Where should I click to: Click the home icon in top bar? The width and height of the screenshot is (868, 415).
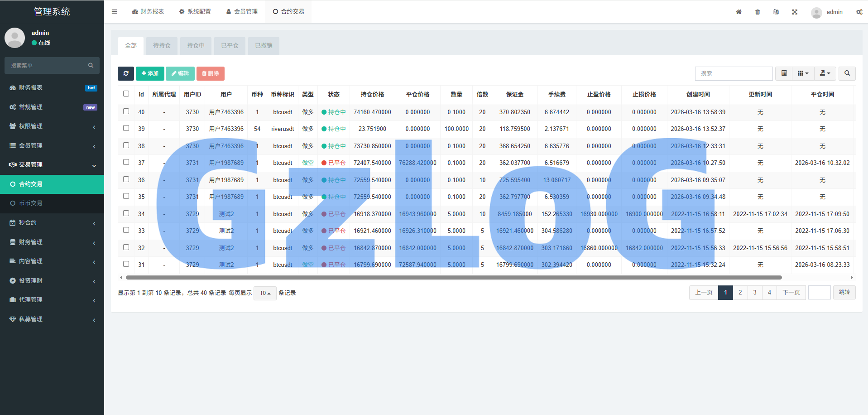[x=739, y=12]
